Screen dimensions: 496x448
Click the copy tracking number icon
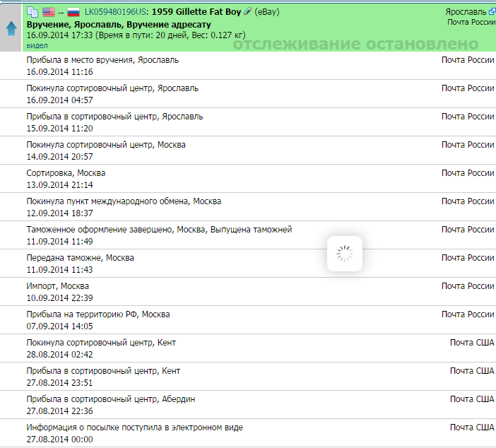coord(33,12)
